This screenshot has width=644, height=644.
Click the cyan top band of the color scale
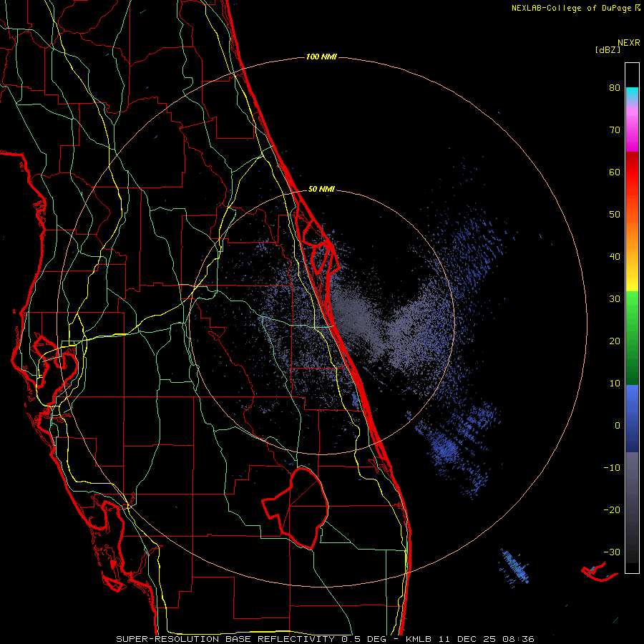pos(632,94)
